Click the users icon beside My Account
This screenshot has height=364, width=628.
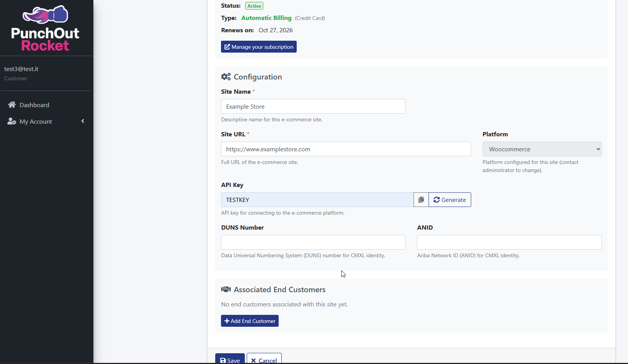click(11, 121)
